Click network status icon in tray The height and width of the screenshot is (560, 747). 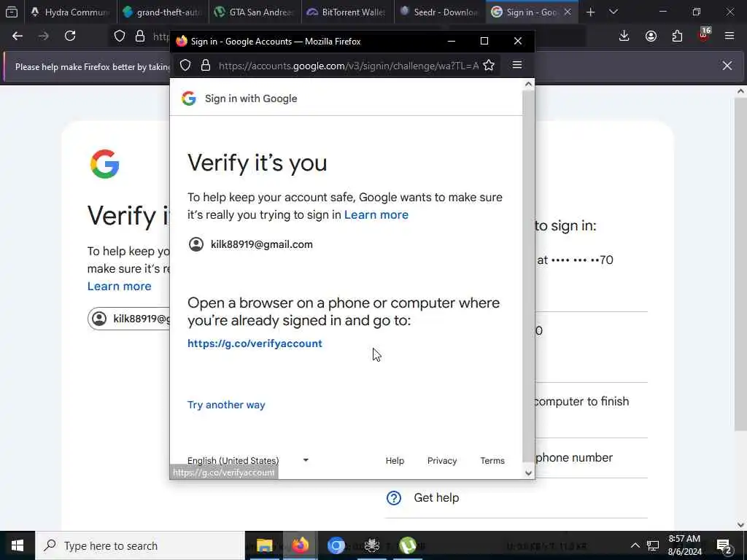[x=653, y=545]
